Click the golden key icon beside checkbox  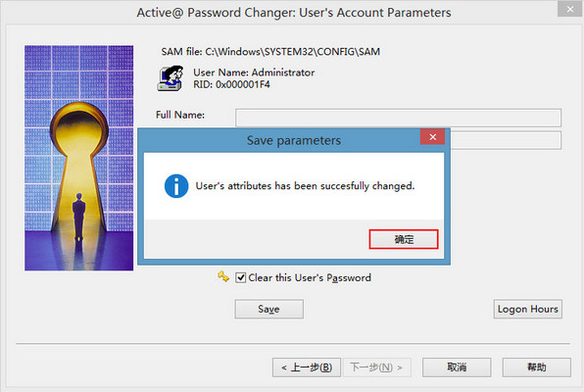click(x=223, y=276)
